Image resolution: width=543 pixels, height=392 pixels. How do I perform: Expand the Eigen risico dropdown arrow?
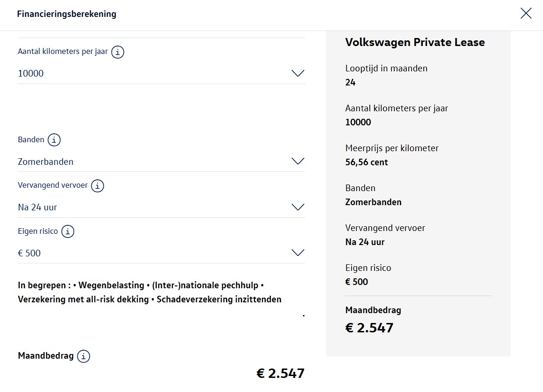coord(298,253)
